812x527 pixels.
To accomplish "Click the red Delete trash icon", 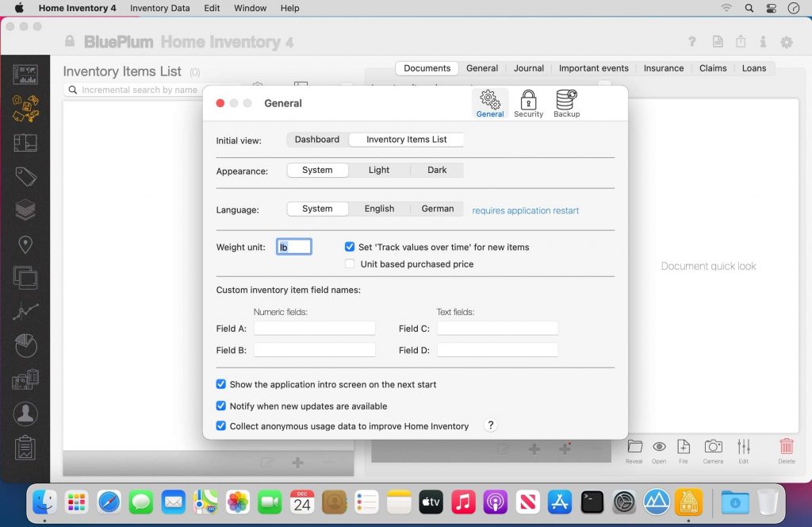I will (786, 450).
